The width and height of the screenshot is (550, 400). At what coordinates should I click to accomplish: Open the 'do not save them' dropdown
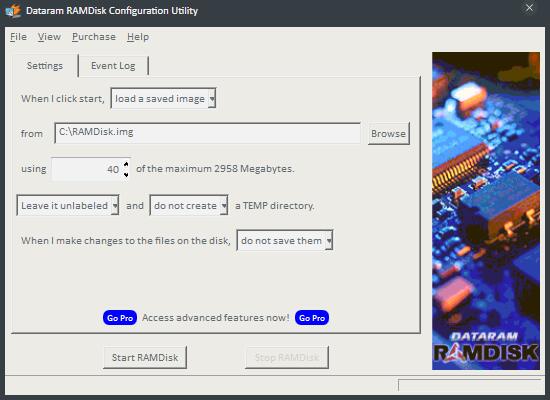pyautogui.click(x=285, y=240)
